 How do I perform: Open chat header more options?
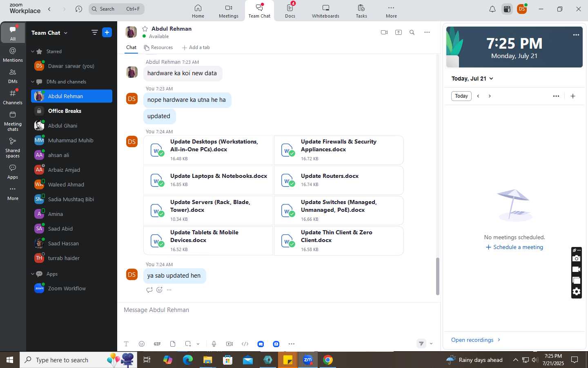coord(427,32)
